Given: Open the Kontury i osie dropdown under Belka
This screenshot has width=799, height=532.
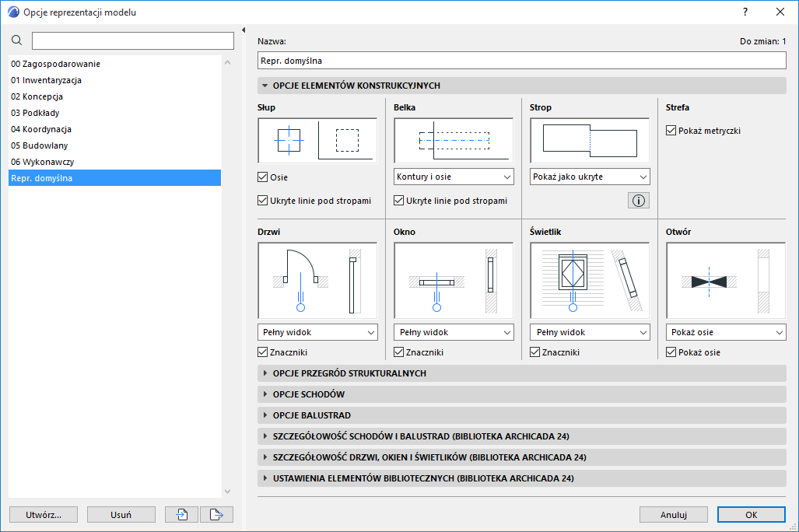Looking at the screenshot, I should click(x=453, y=177).
